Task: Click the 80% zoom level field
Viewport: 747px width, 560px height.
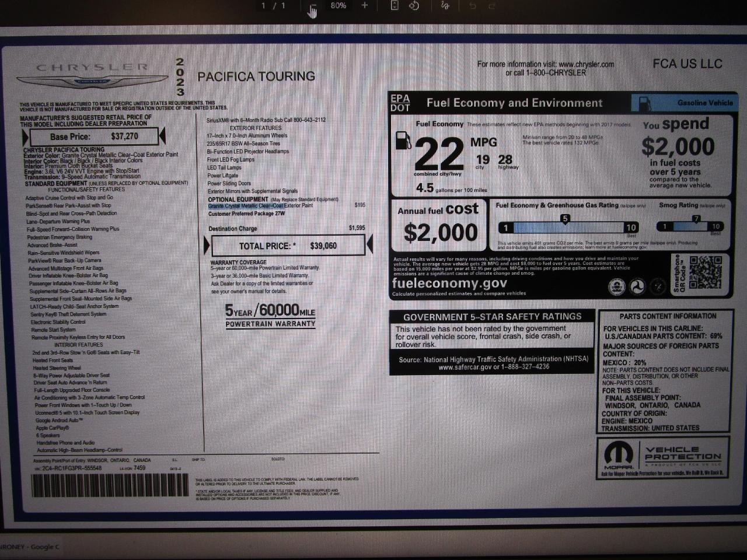Action: [x=338, y=6]
